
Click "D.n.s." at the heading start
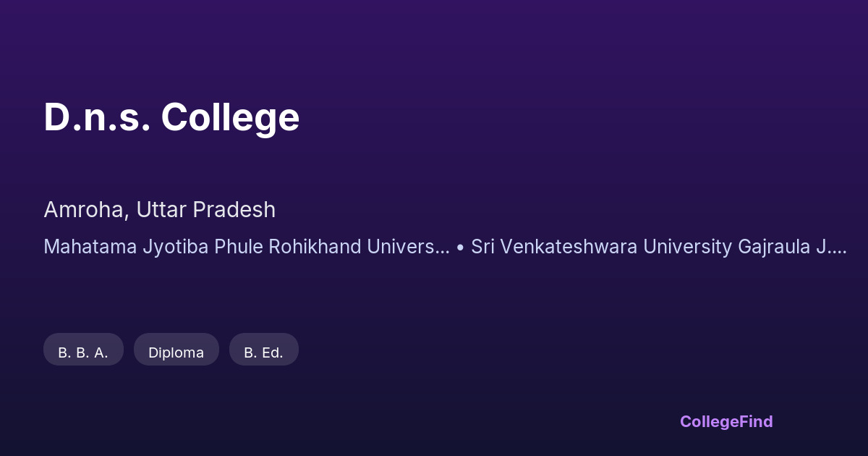point(97,117)
